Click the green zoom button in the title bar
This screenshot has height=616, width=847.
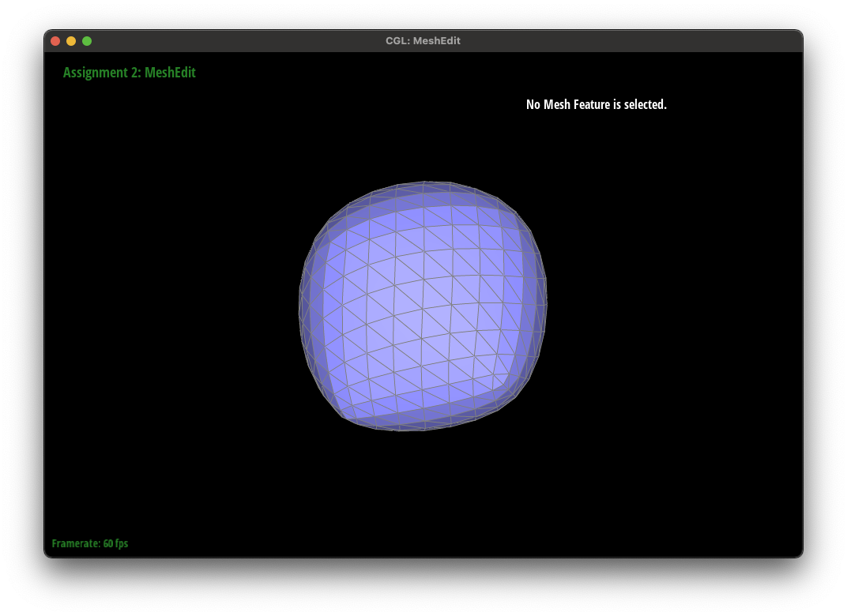pos(87,40)
